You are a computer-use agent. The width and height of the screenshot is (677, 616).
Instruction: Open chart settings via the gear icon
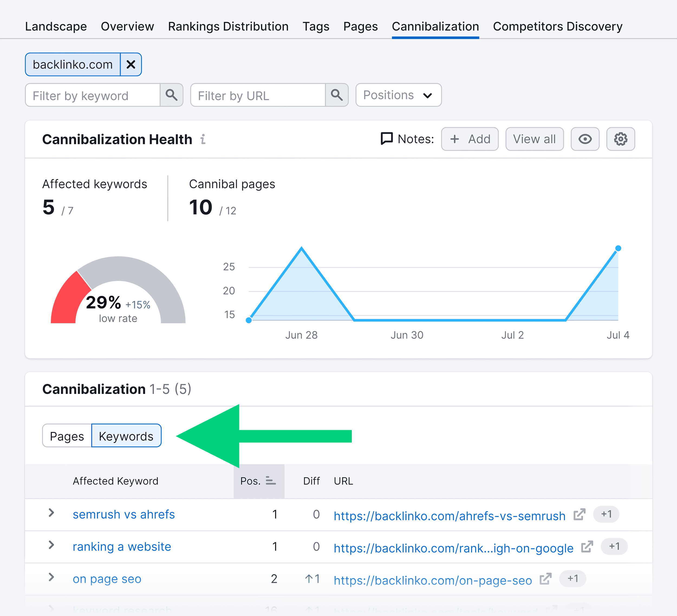pyautogui.click(x=621, y=139)
